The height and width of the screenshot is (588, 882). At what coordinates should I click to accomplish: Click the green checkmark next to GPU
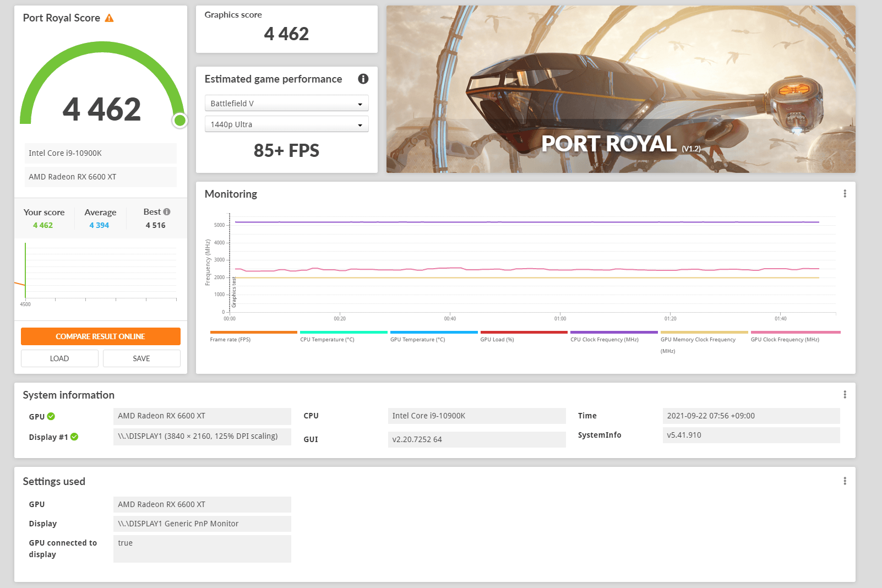[x=51, y=416]
